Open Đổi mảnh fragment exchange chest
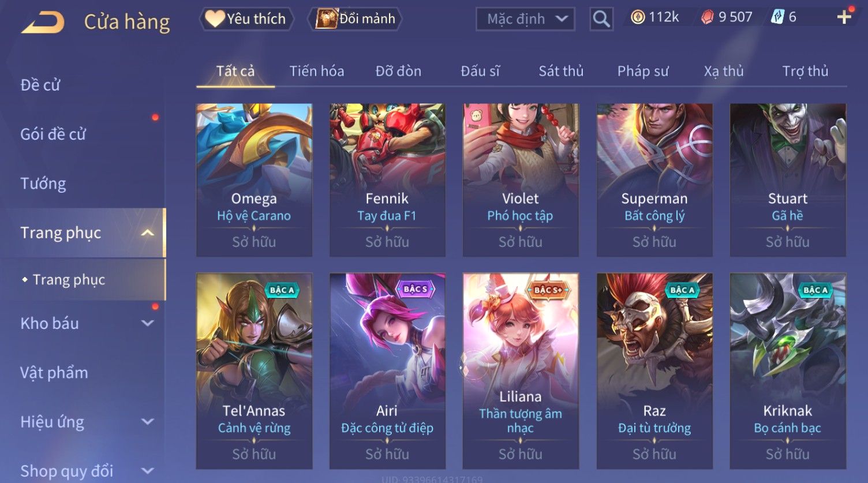The image size is (868, 483). [x=356, y=19]
